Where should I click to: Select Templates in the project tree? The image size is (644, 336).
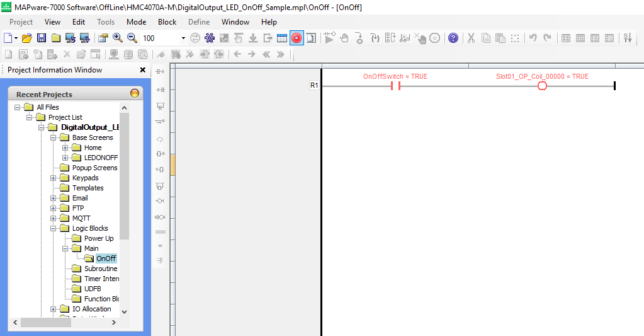88,188
